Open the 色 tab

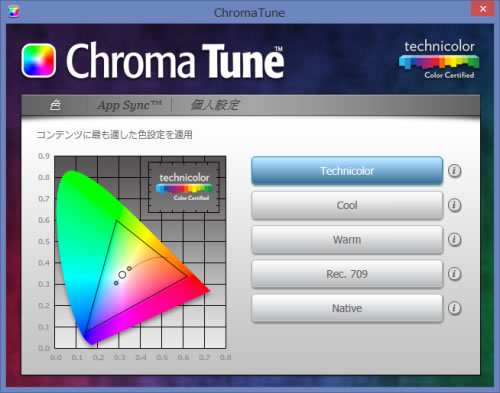[x=55, y=105]
